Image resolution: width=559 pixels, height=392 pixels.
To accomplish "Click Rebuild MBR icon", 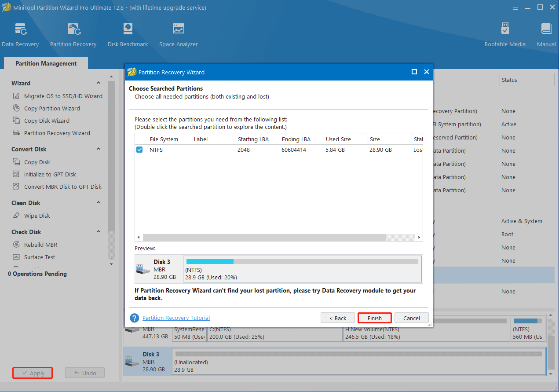I will click(x=16, y=245).
